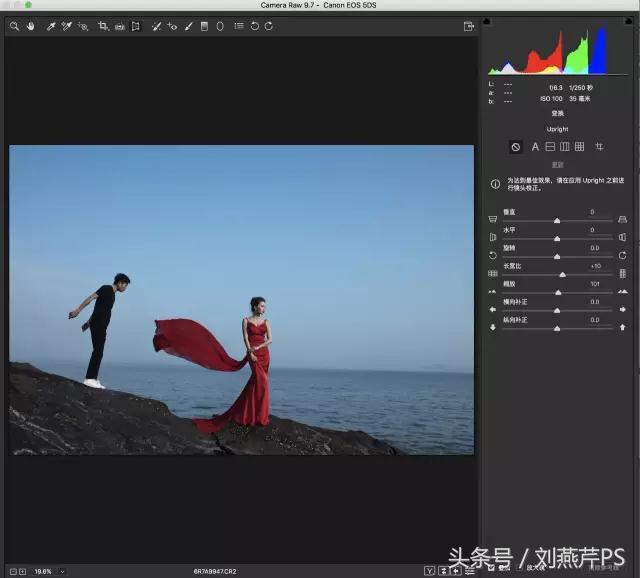640x578 pixels.
Task: Toggle highlight clipping warning in histogram
Action: tap(629, 21)
